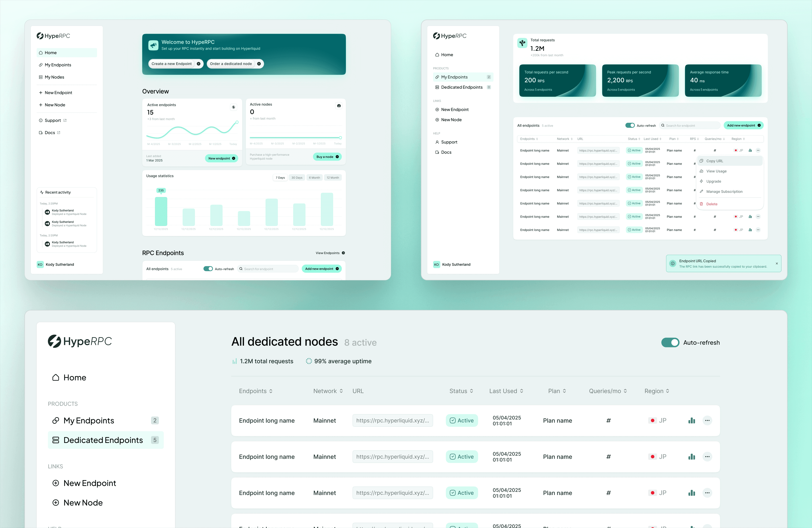Click the info icon in Endpoint URL Copied toast
812x528 pixels.
[672, 263]
